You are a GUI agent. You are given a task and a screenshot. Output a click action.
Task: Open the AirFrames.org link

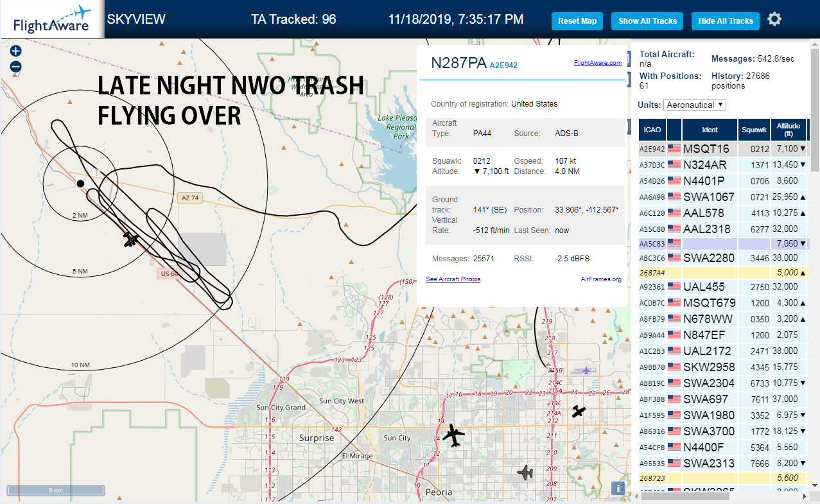point(601,279)
